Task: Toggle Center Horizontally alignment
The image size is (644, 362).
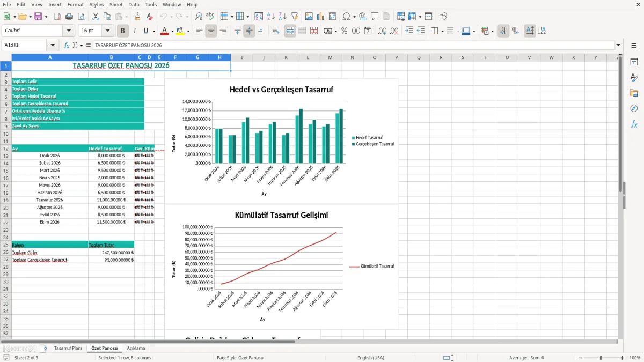Action: (x=211, y=31)
